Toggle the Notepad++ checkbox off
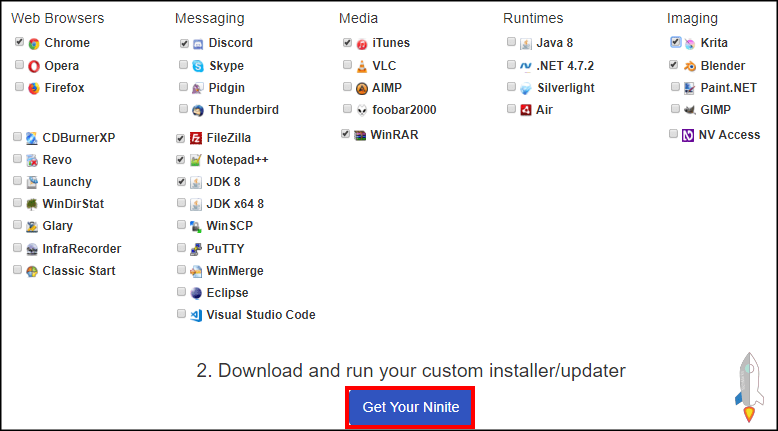Screen dimensions: 778x431 pos(181,160)
